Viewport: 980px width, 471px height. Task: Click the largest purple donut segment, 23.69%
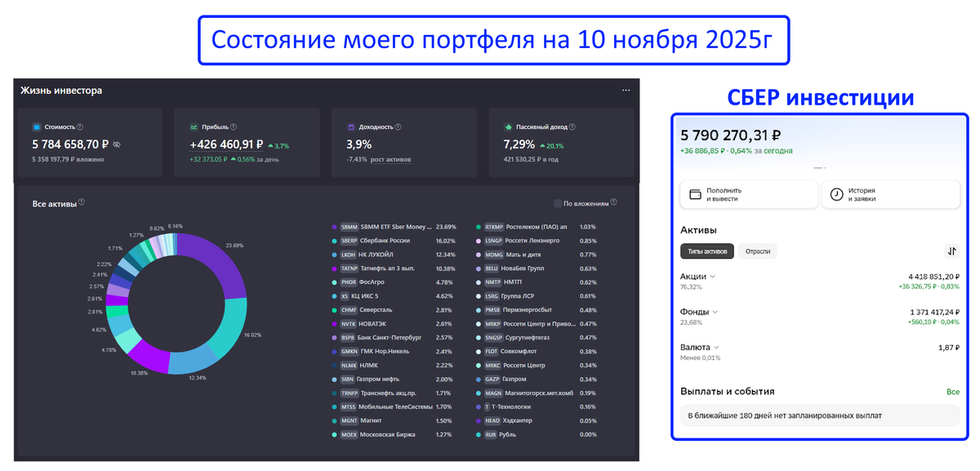(x=220, y=263)
